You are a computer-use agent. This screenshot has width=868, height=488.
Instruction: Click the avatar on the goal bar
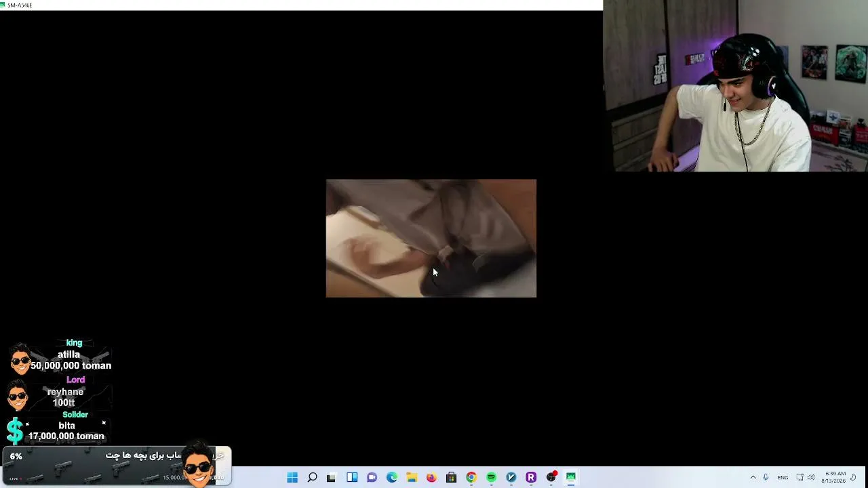point(198,464)
